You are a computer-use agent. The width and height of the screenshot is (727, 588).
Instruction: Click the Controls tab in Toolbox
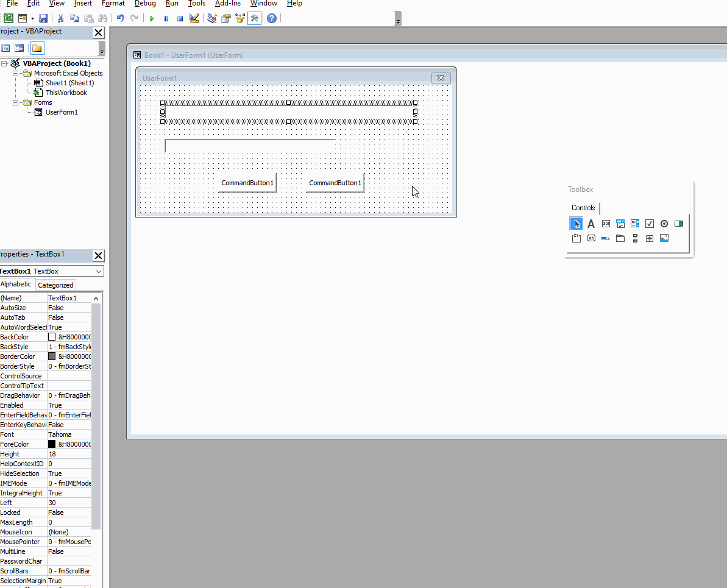click(x=583, y=208)
